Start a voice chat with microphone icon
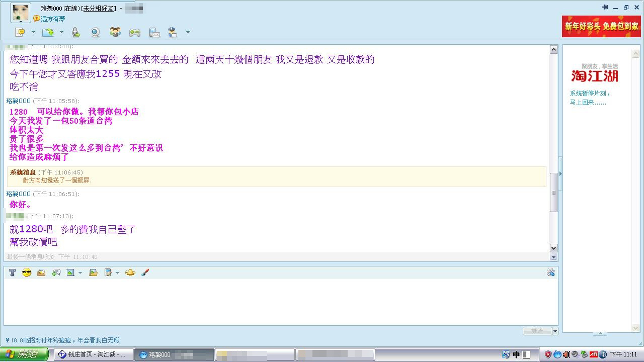Image resolution: width=644 pixels, height=362 pixels. [x=75, y=32]
